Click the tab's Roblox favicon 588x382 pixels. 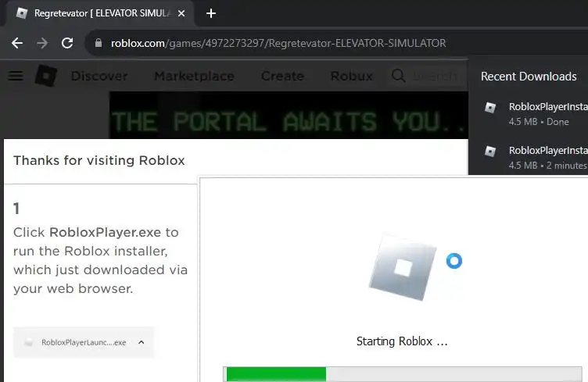coord(22,13)
